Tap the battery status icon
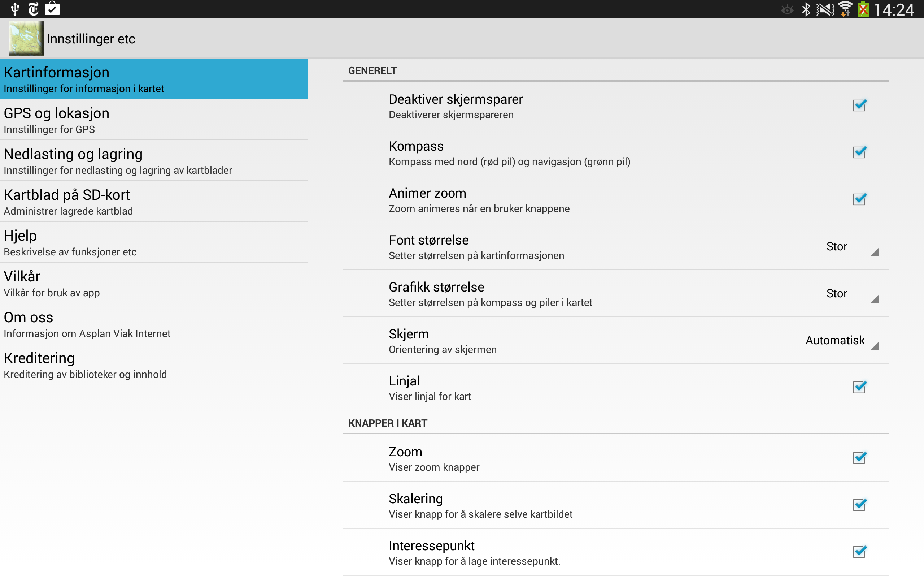Image resolution: width=924 pixels, height=578 pixels. pyautogui.click(x=863, y=9)
